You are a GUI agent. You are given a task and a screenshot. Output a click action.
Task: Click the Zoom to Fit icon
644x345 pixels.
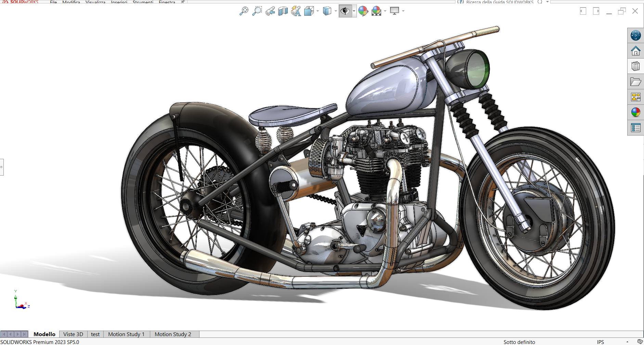point(244,11)
